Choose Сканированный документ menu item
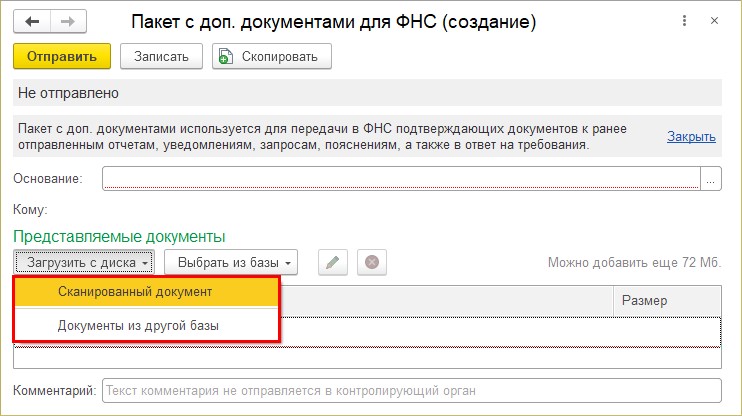Screen dimensions: 742x416 pyautogui.click(x=147, y=292)
